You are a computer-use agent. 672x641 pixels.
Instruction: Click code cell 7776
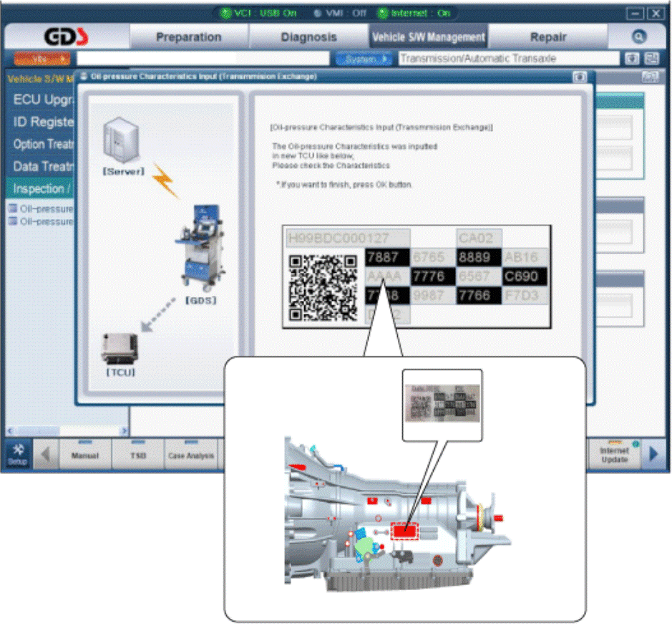point(433,276)
